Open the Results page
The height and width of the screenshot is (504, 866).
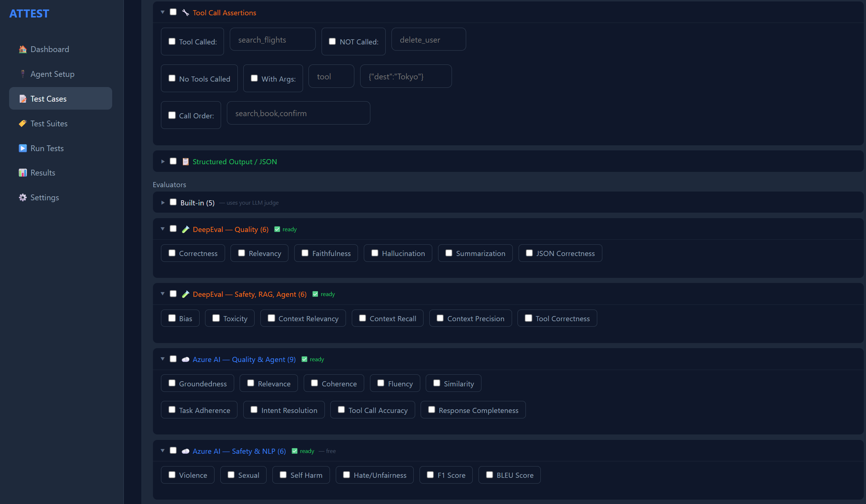60,173
